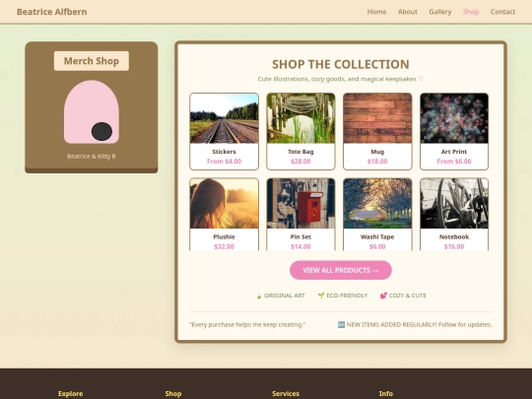
Task: Click the Beatrice & Kitty B caption
Action: coord(92,157)
